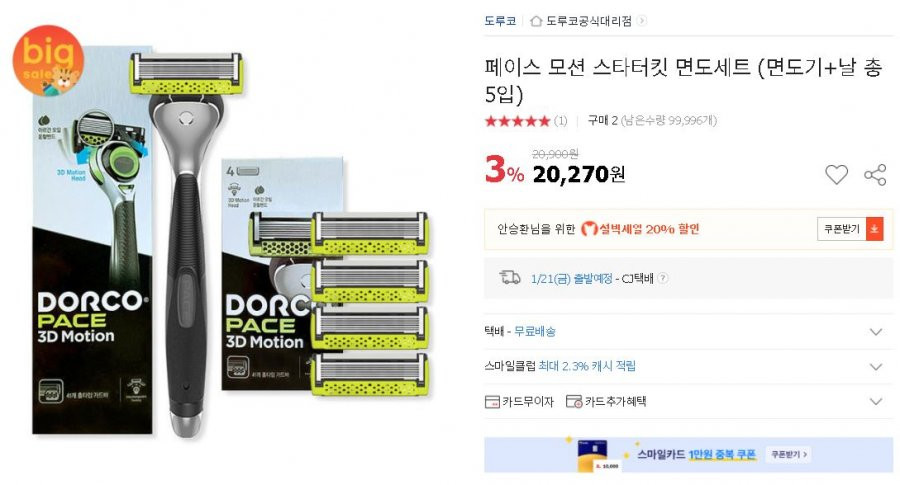Viewport: 900px width, 485px height.
Task: Click the 쿠폰받기 button for 설빅세일
Action: pos(842,229)
